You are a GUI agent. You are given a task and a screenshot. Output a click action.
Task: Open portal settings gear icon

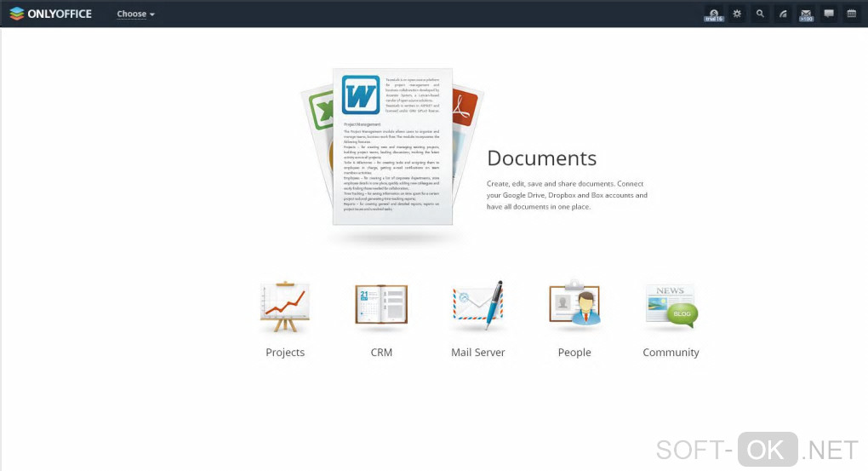pyautogui.click(x=737, y=14)
